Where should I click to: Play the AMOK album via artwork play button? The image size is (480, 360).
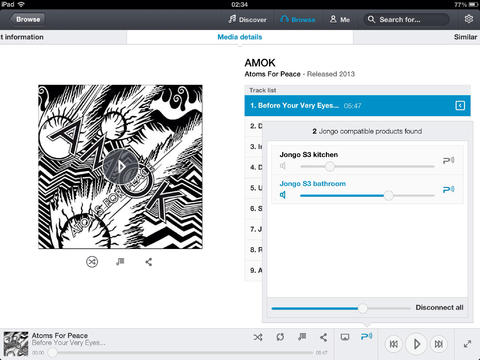pyautogui.click(x=121, y=167)
